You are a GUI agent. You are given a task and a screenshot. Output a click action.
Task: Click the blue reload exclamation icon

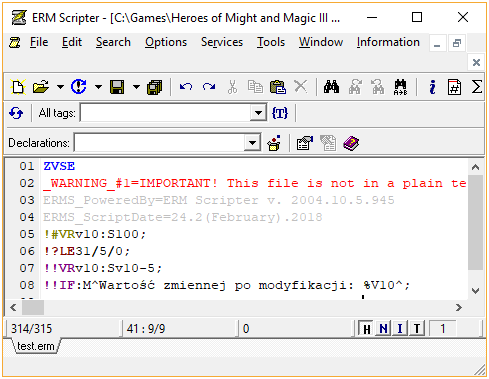click(x=79, y=87)
